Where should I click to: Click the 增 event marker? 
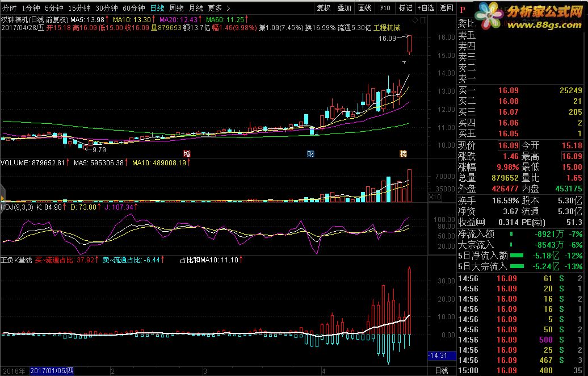click(x=187, y=153)
